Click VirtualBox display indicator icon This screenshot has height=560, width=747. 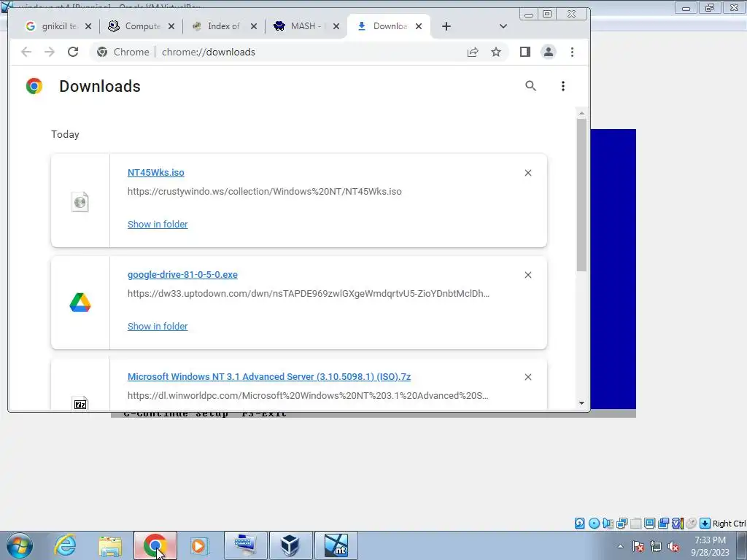[x=649, y=524]
